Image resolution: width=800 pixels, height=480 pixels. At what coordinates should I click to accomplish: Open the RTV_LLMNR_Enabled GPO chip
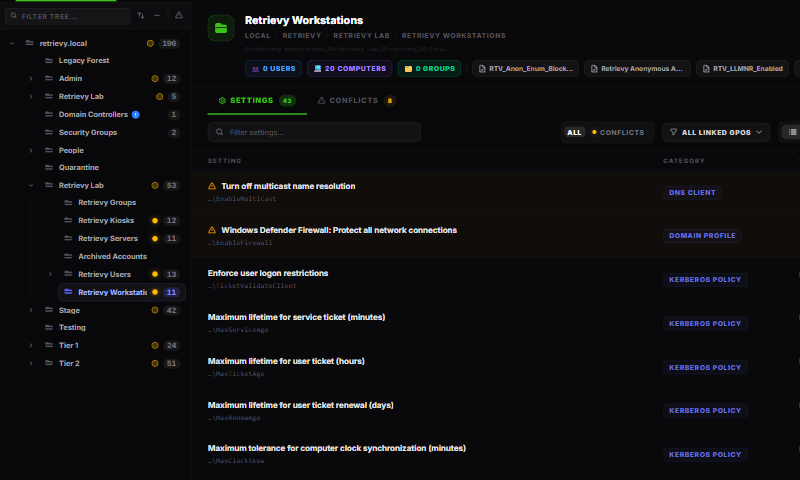point(742,68)
